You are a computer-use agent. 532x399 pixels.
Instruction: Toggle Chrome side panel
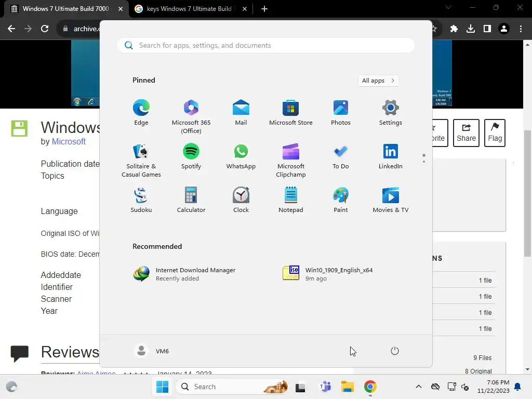(x=487, y=29)
